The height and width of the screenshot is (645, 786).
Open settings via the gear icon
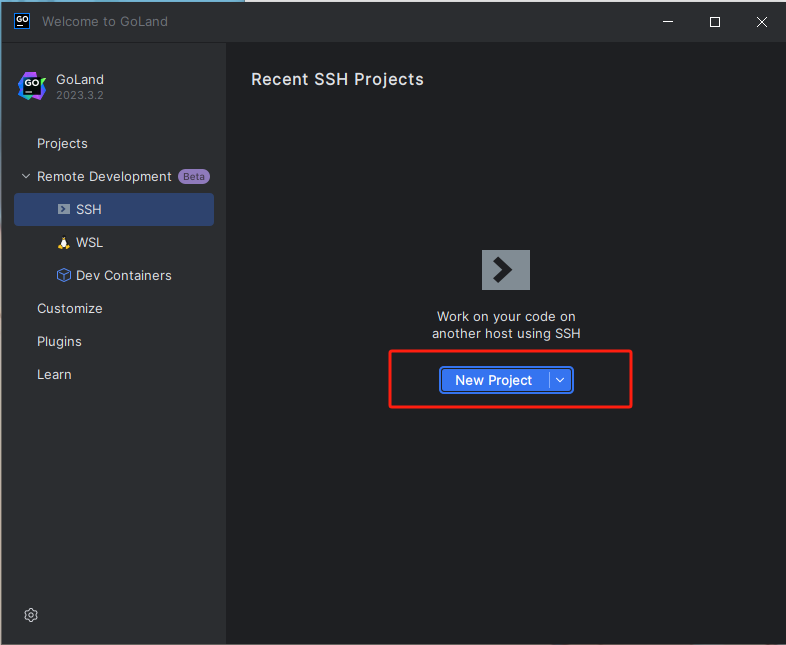[x=31, y=615]
